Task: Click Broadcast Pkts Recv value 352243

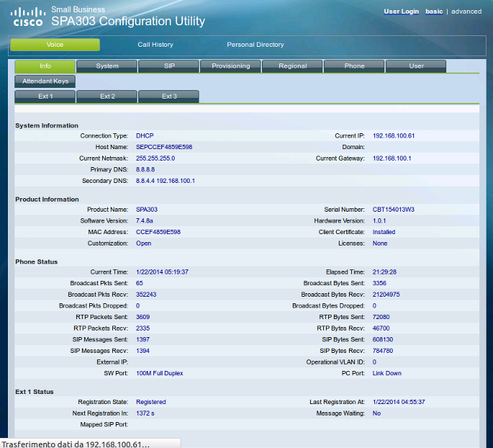Action: (146, 295)
